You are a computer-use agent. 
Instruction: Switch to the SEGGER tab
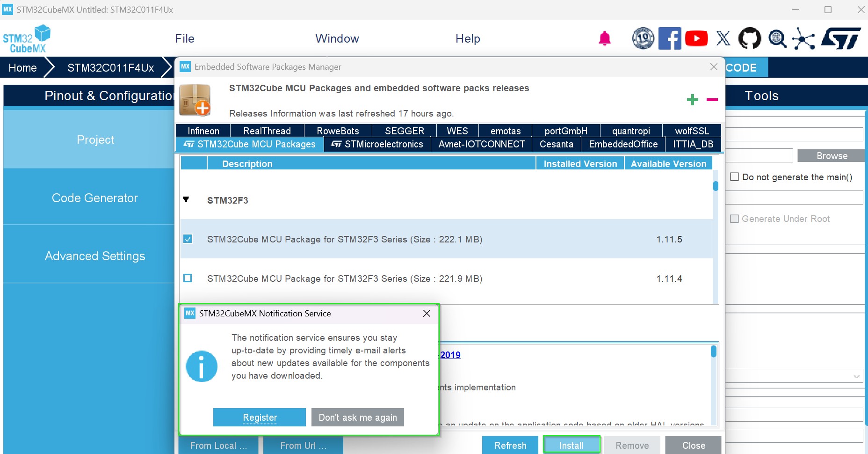(405, 131)
